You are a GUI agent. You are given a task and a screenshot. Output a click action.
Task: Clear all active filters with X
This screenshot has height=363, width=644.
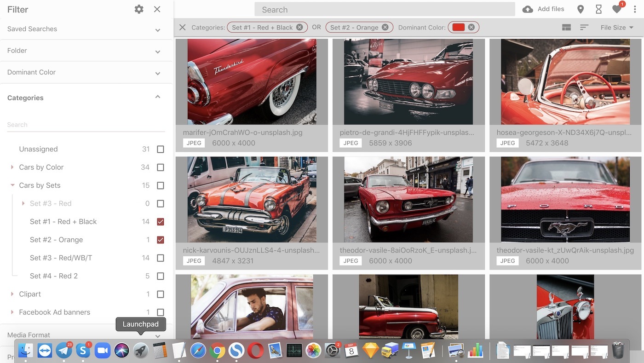[183, 28]
